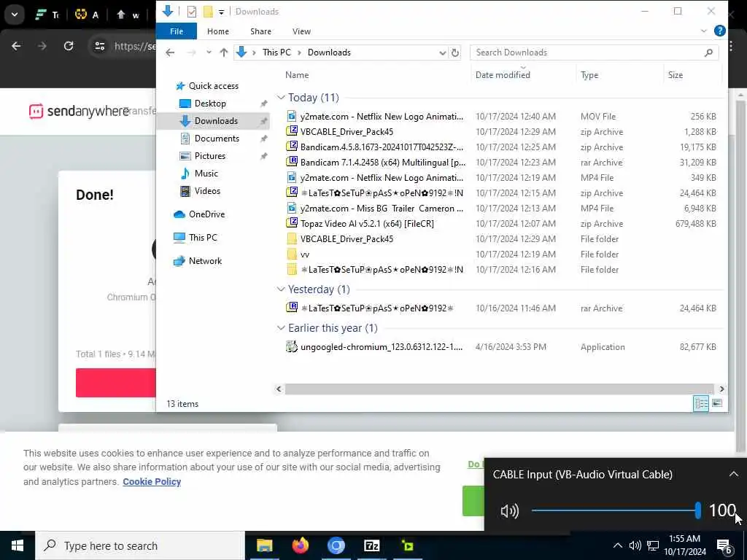The image size is (747, 560).
Task: Open Cookie Policy link in browser
Action: pyautogui.click(x=152, y=481)
